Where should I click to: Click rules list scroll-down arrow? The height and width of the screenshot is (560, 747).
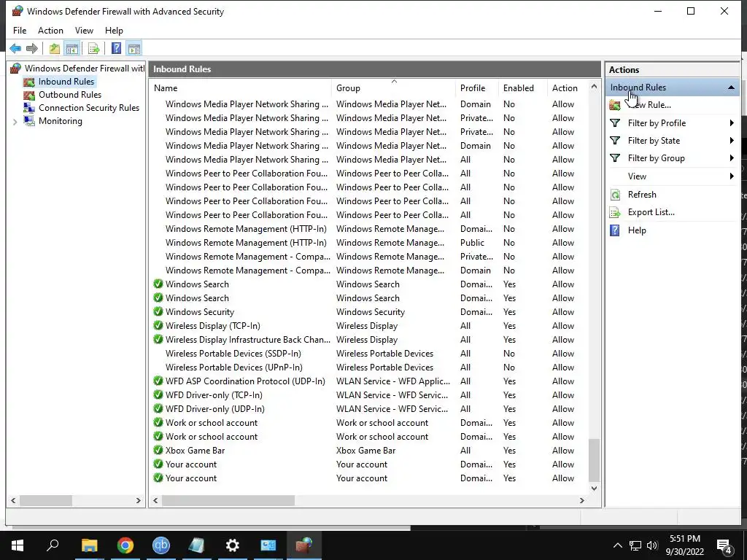point(594,488)
